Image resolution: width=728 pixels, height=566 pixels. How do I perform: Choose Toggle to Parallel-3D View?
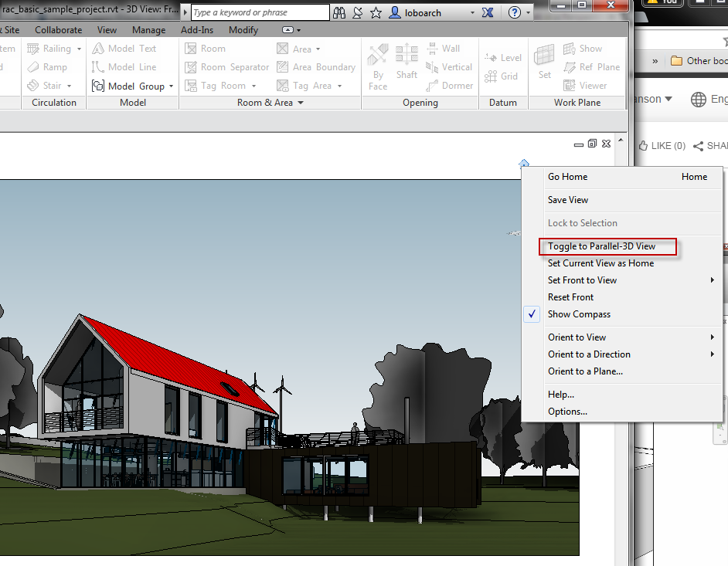point(601,246)
